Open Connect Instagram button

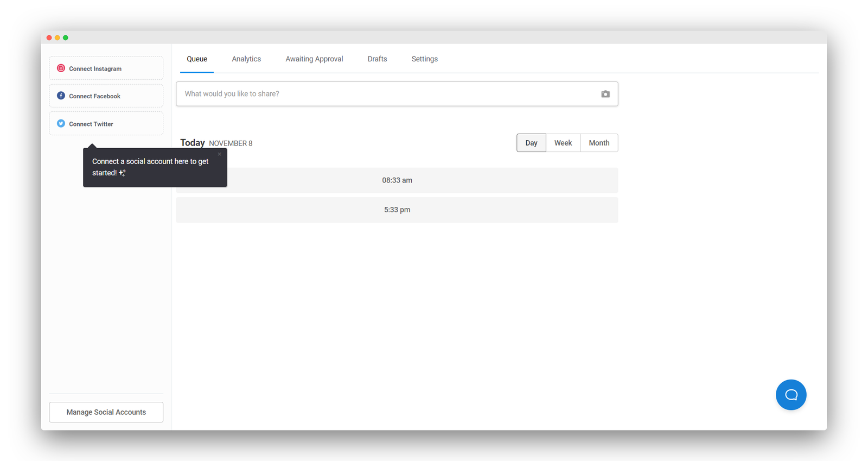click(106, 68)
